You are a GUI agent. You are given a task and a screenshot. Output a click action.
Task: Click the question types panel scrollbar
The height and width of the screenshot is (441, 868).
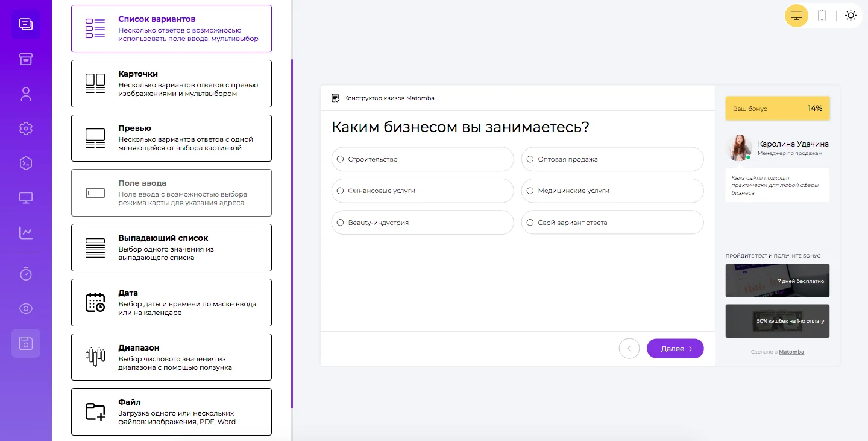pyautogui.click(x=292, y=233)
